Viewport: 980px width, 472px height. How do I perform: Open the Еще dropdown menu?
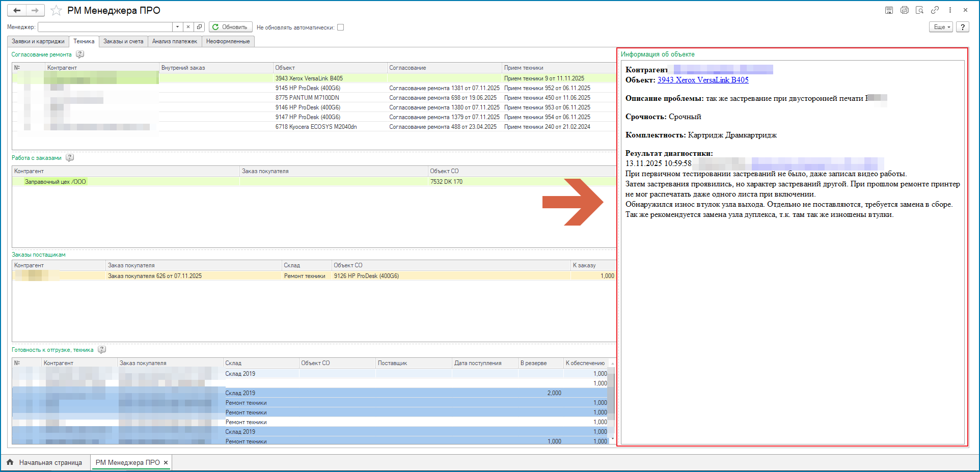coord(940,27)
